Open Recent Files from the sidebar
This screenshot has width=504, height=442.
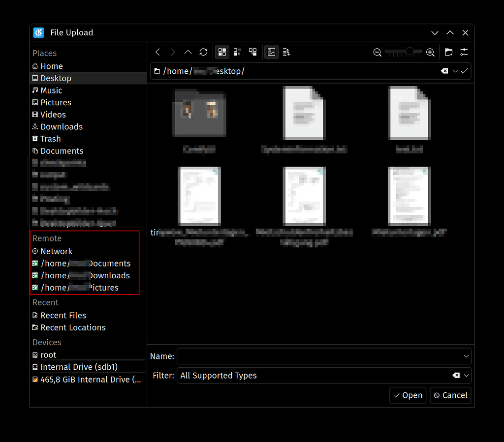(x=63, y=315)
